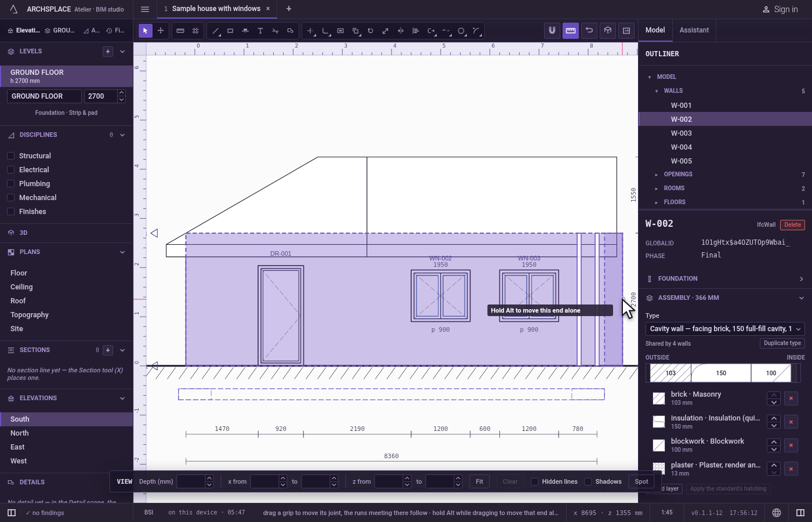Viewport: 812px width, 522px height.
Task: Enable the Hidden lines checkbox
Action: [x=535, y=482]
